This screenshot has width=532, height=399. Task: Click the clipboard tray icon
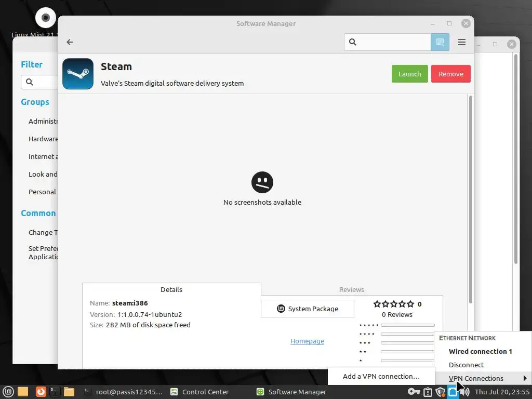428,392
